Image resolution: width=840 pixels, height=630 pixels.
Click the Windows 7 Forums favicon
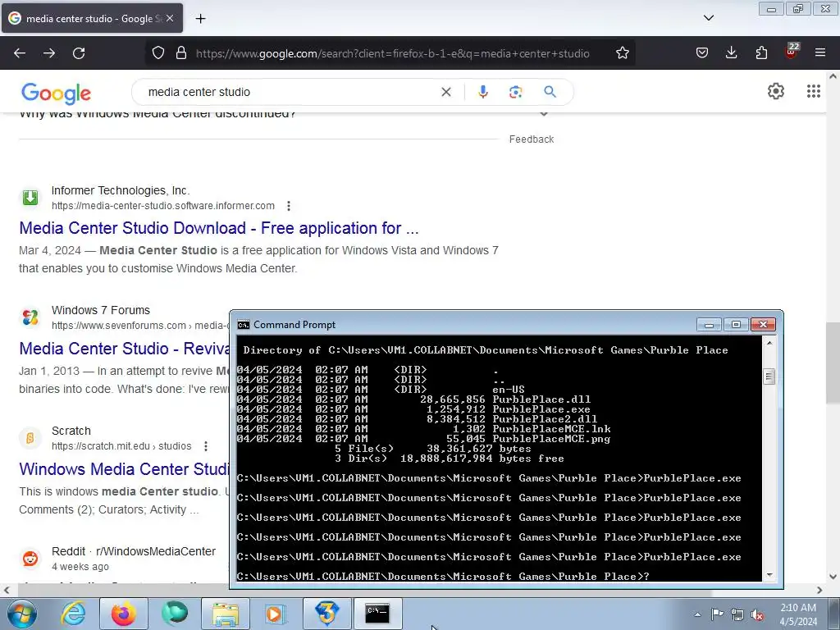(x=30, y=317)
